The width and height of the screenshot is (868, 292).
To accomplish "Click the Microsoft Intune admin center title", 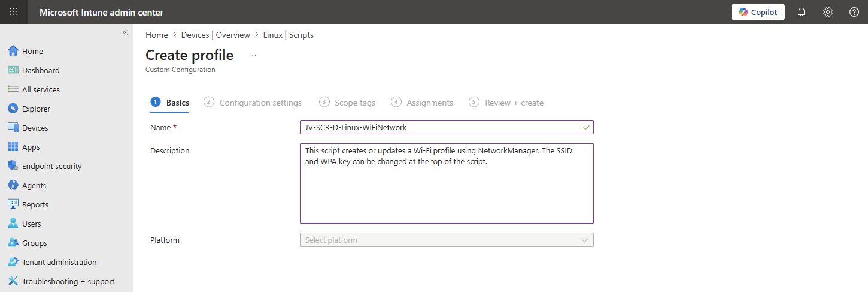I will [102, 12].
